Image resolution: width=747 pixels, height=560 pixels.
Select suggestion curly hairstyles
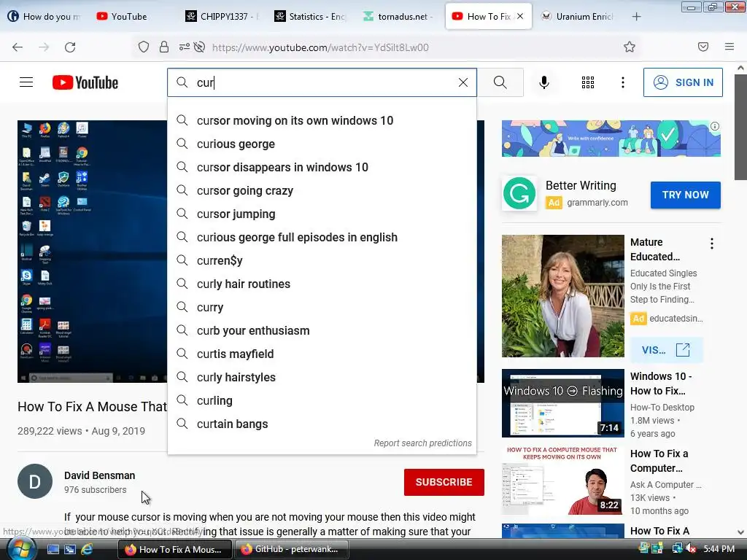322,377
